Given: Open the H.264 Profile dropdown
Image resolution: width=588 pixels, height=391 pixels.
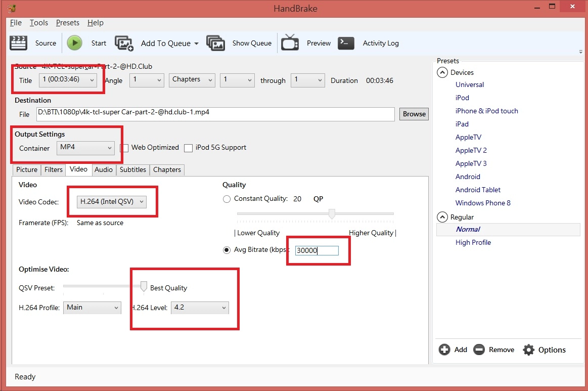Looking at the screenshot, I should coord(92,308).
